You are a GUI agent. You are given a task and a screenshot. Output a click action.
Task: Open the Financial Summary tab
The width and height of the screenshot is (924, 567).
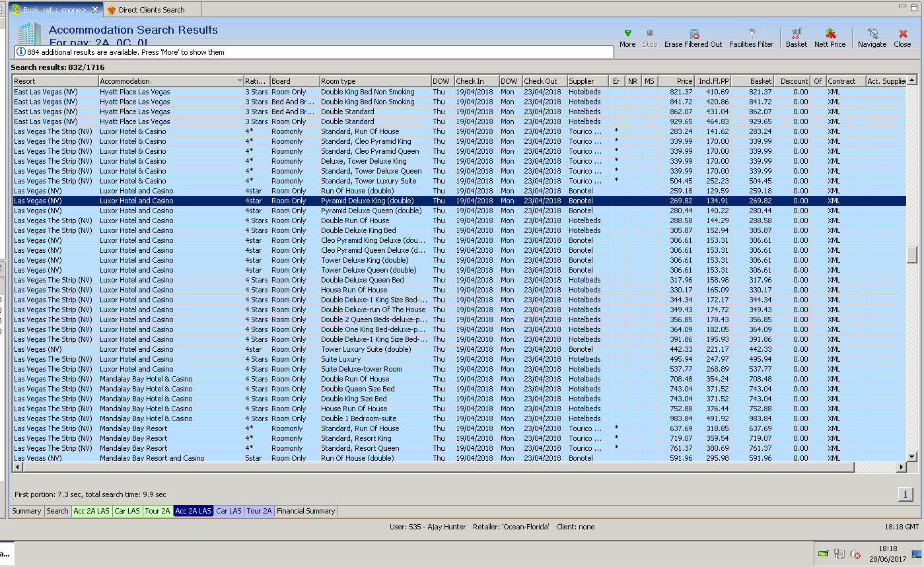pos(306,511)
